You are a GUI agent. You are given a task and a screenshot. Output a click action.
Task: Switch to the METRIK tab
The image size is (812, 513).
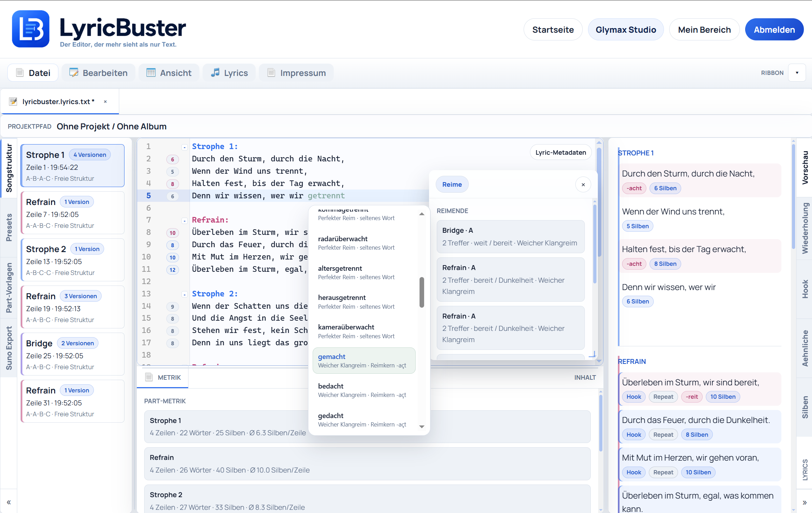point(162,377)
